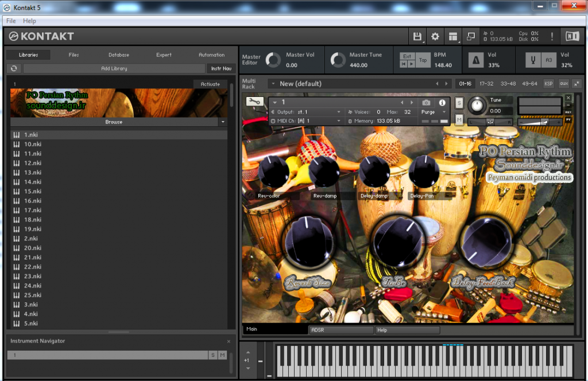Open the Multi Rack preset dropdown

coord(274,84)
